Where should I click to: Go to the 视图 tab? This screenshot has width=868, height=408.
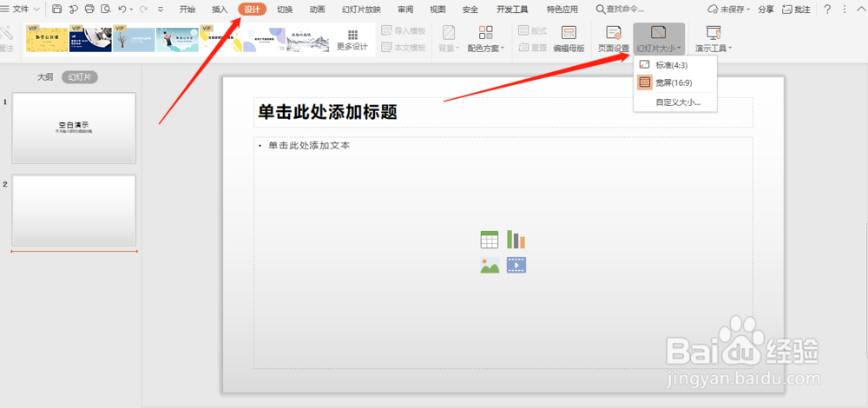tap(437, 10)
